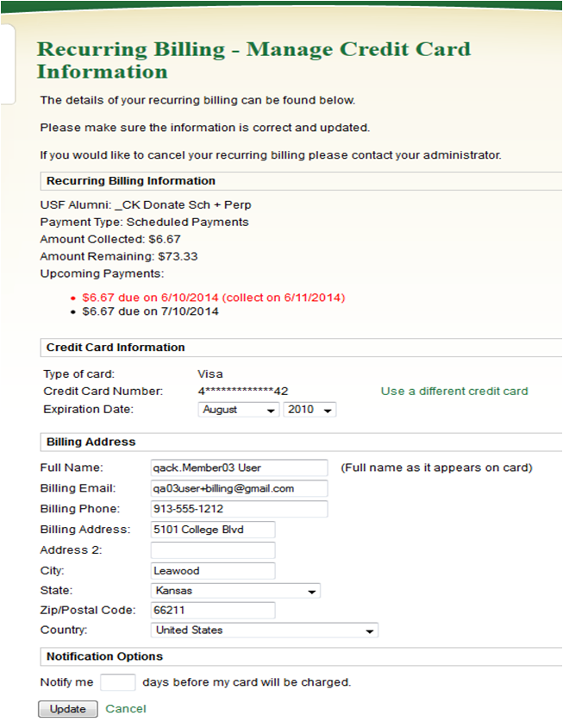Viewport: 563px width, 728px height.
Task: Click into the Billing Address field
Action: [212, 530]
